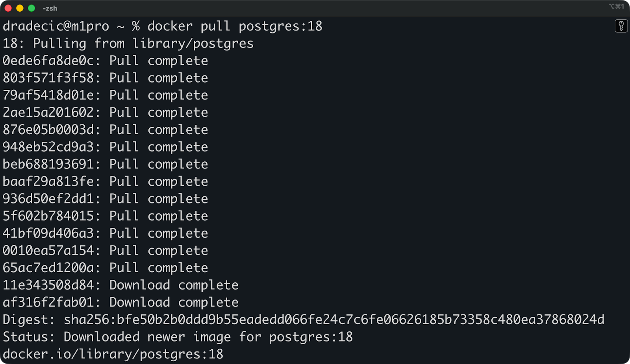
Task: Maximize the terminal with the green button
Action: point(31,8)
